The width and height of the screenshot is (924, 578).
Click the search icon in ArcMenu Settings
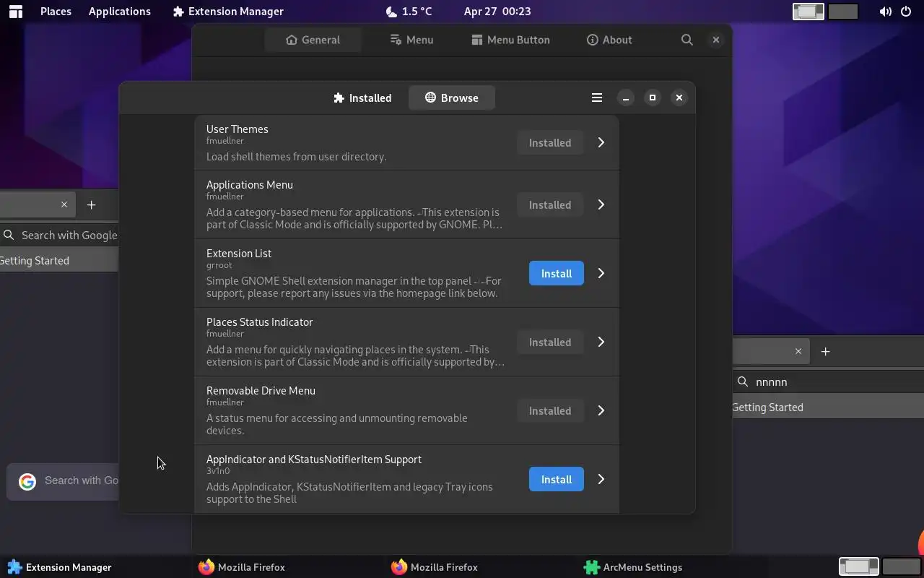(x=687, y=40)
